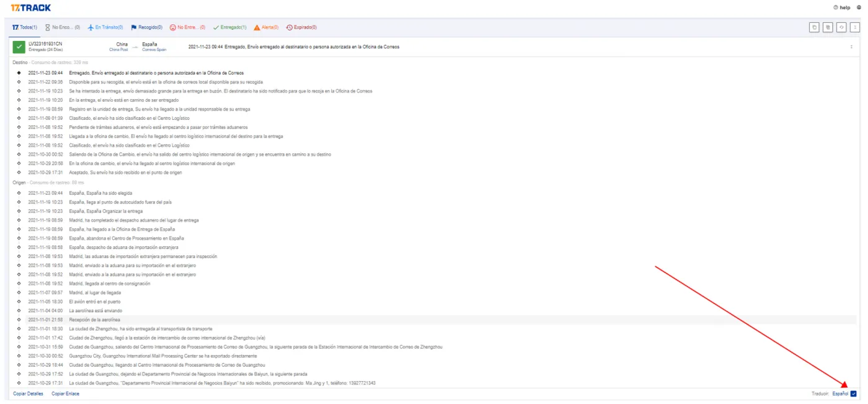Click the tracking number LV323161931CN
Image resolution: width=868 pixels, height=404 pixels.
(45, 44)
